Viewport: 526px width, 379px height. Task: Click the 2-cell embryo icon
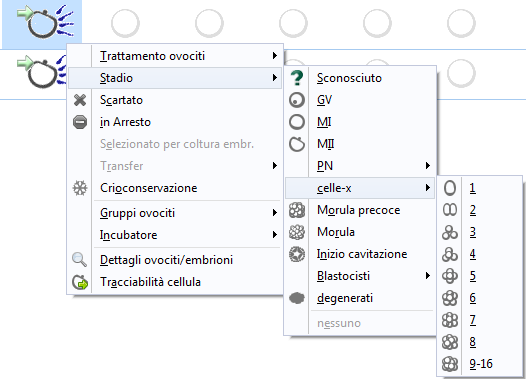point(450,210)
